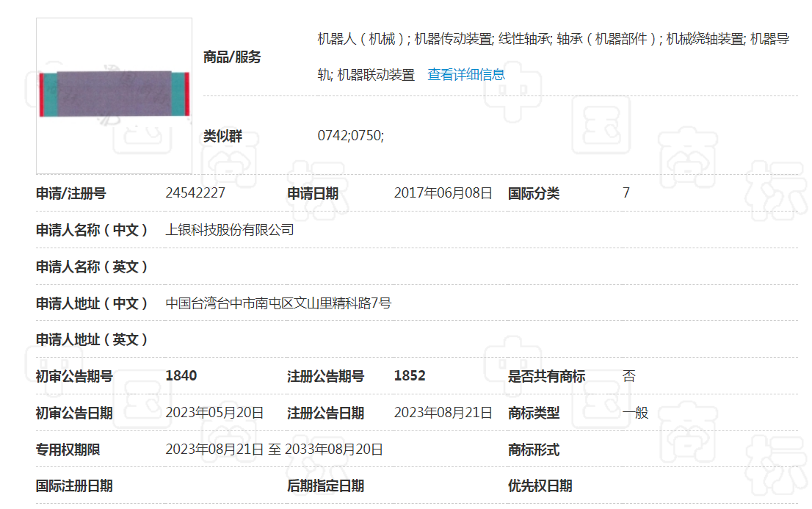Select preliminary announcement issue 1840
The width and height of the screenshot is (812, 509).
pyautogui.click(x=181, y=376)
